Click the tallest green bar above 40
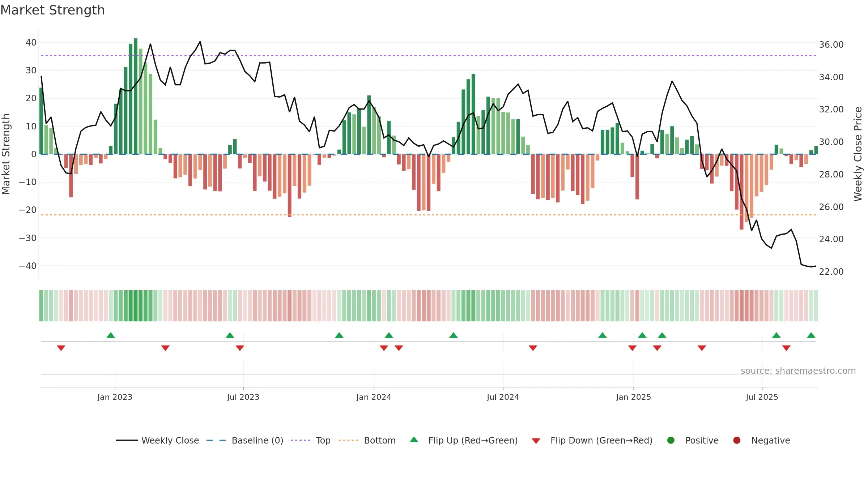This screenshot has height=488, width=868. click(x=136, y=96)
